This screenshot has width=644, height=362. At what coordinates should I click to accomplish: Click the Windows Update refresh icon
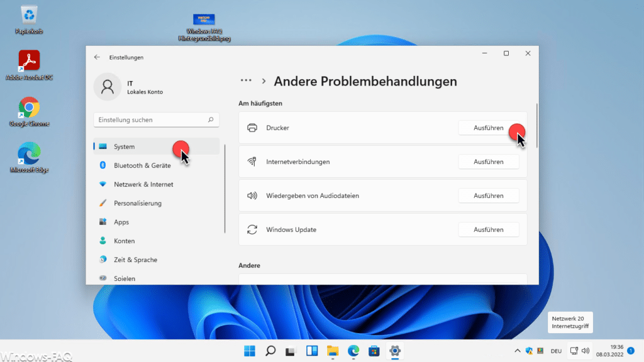[x=252, y=229]
